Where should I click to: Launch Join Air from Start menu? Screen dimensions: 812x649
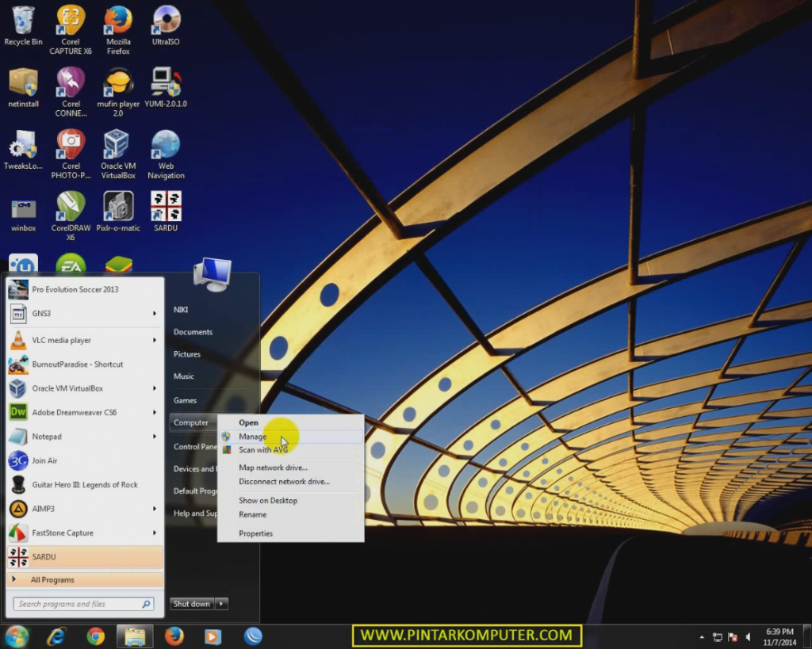(85, 460)
